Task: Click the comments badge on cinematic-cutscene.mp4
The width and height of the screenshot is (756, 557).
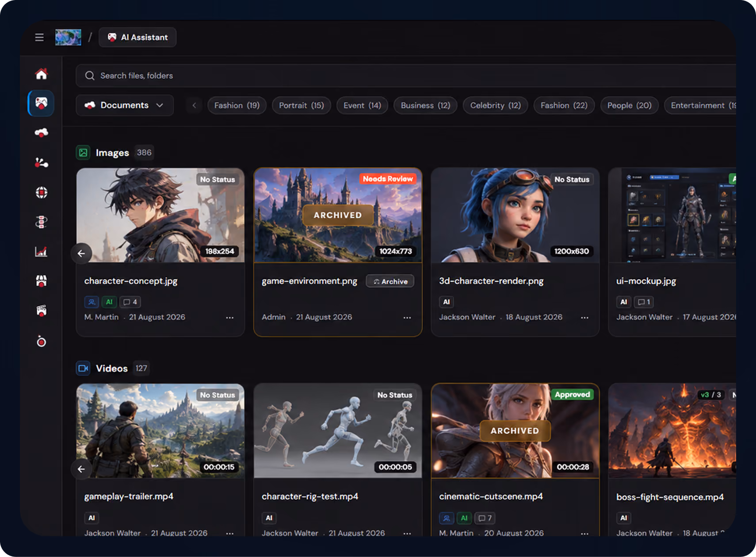Action: click(x=485, y=518)
